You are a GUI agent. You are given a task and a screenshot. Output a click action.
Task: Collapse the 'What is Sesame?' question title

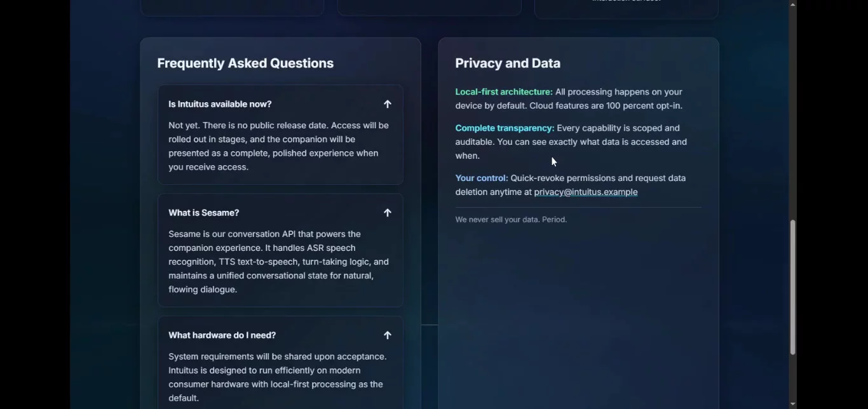pos(204,213)
